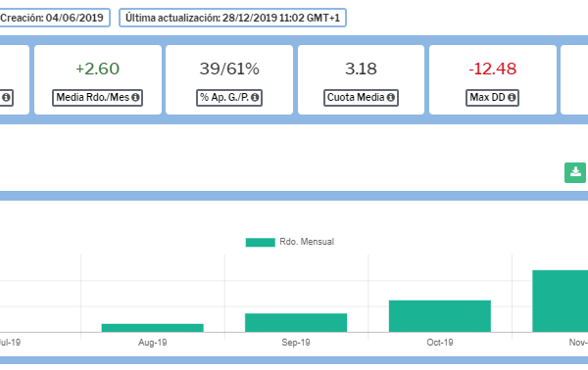This screenshot has height=370, width=588.
Task: Click the partially visible info icon at left
Action: click(6, 97)
